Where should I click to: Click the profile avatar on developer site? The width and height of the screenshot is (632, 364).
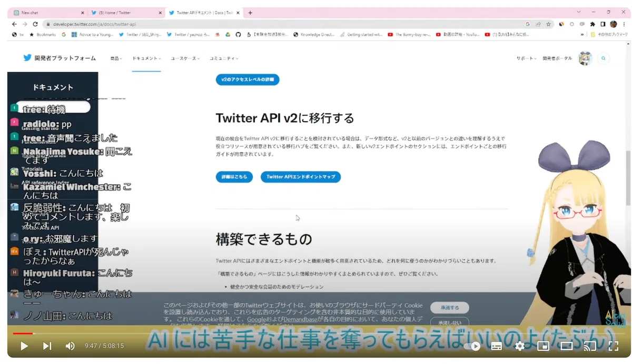[585, 58]
